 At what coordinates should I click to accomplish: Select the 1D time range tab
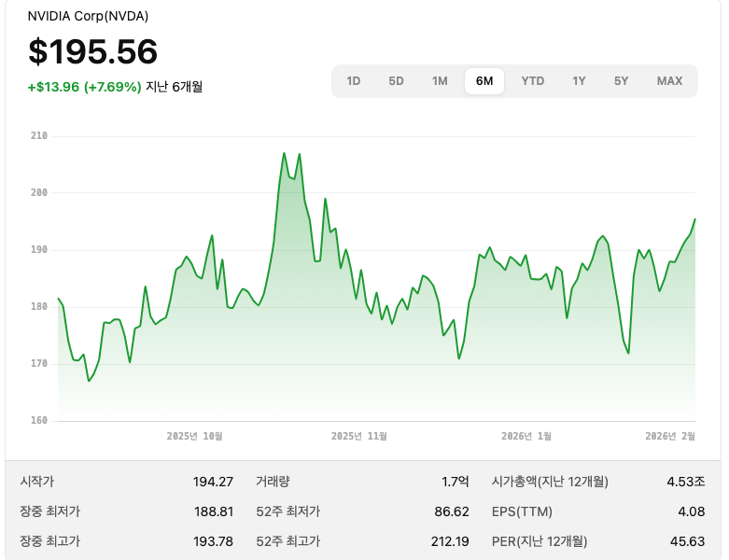click(354, 81)
